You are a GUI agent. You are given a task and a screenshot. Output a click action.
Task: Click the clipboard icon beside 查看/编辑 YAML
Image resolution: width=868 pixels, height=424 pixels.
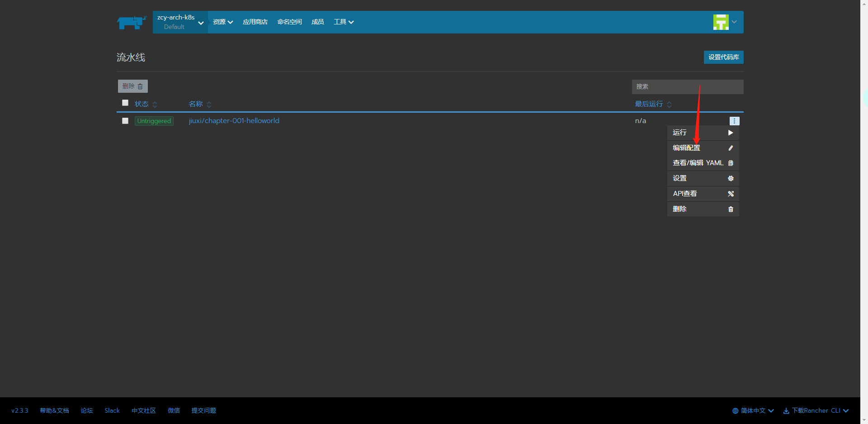tap(731, 163)
